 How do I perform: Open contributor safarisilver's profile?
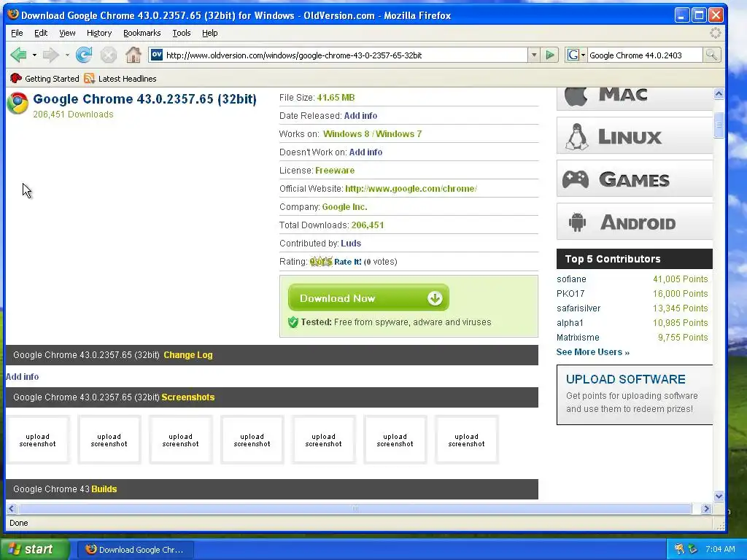(x=578, y=308)
